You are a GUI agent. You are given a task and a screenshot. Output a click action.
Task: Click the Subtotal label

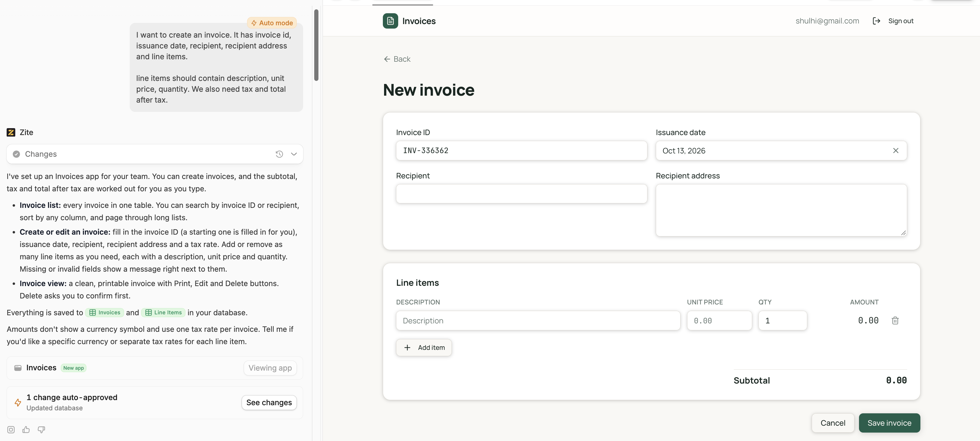(x=751, y=380)
